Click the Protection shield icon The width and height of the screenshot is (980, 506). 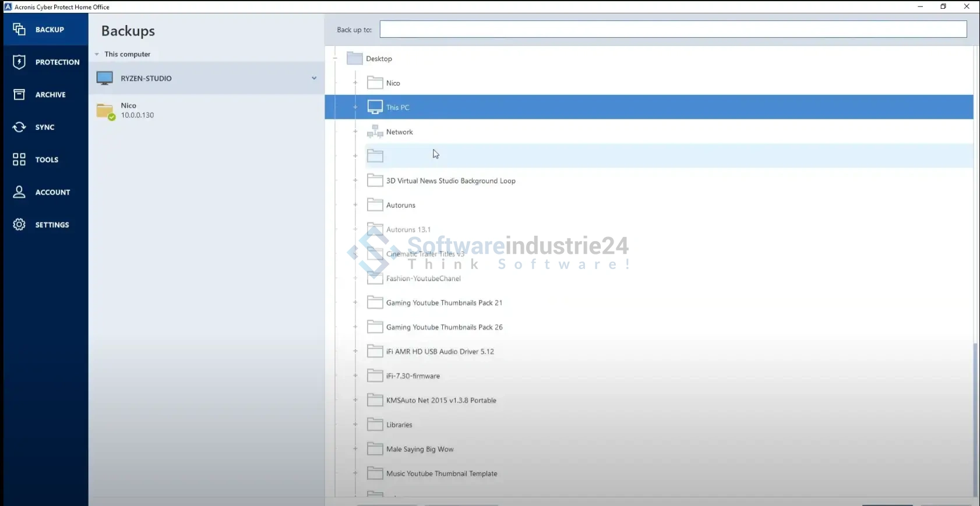click(19, 62)
